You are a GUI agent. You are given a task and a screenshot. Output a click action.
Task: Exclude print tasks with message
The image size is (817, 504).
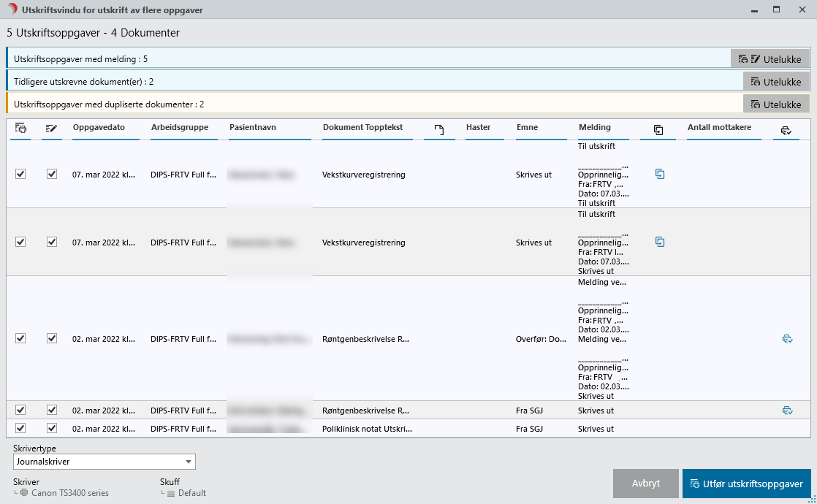pos(769,59)
